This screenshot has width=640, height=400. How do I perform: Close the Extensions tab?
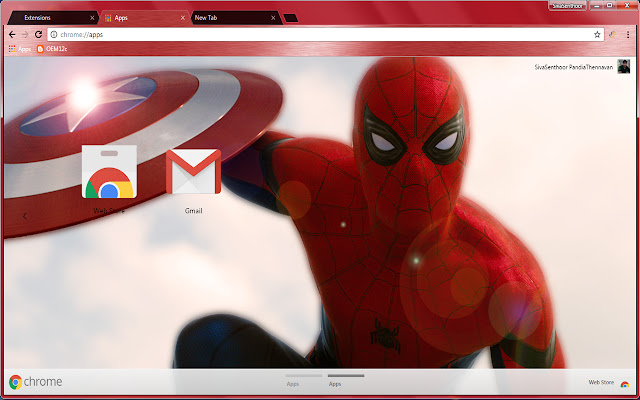(x=92, y=18)
